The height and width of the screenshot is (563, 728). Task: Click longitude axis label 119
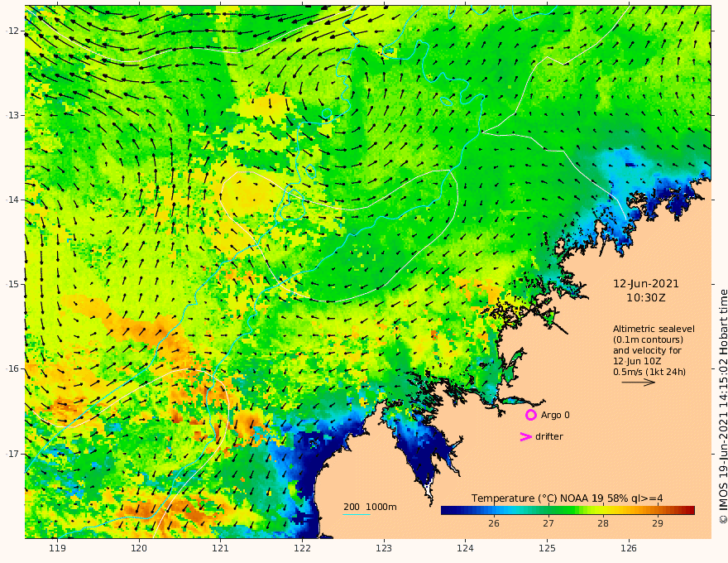[x=57, y=548]
